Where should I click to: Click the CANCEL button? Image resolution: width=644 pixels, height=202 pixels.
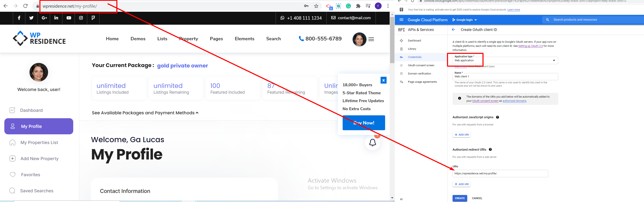(x=477, y=198)
